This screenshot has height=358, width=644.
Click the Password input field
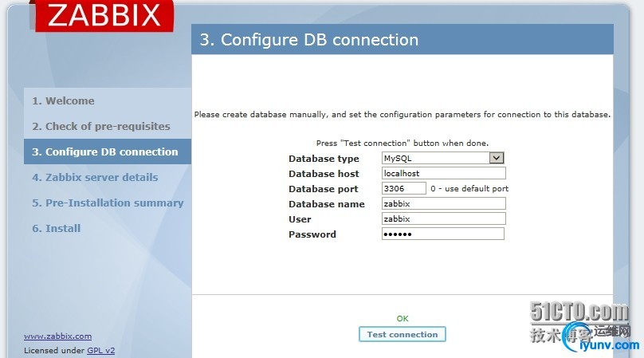point(443,234)
